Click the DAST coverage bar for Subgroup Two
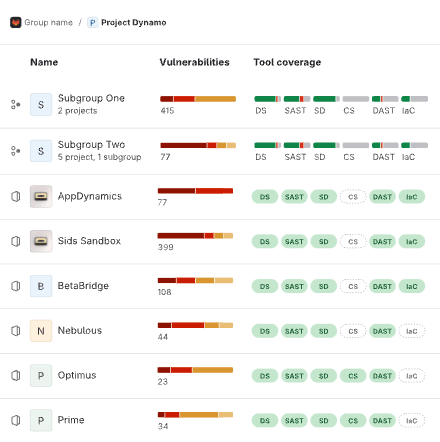The image size is (440, 442). pyautogui.click(x=385, y=145)
